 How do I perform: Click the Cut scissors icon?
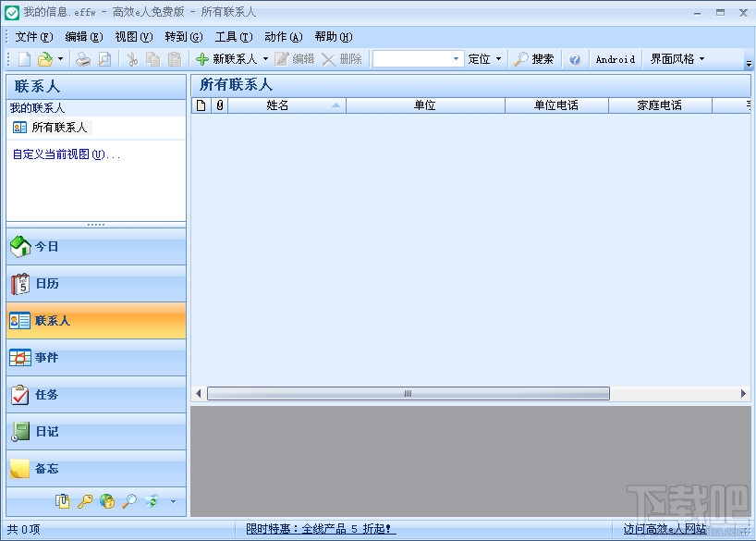coord(133,58)
